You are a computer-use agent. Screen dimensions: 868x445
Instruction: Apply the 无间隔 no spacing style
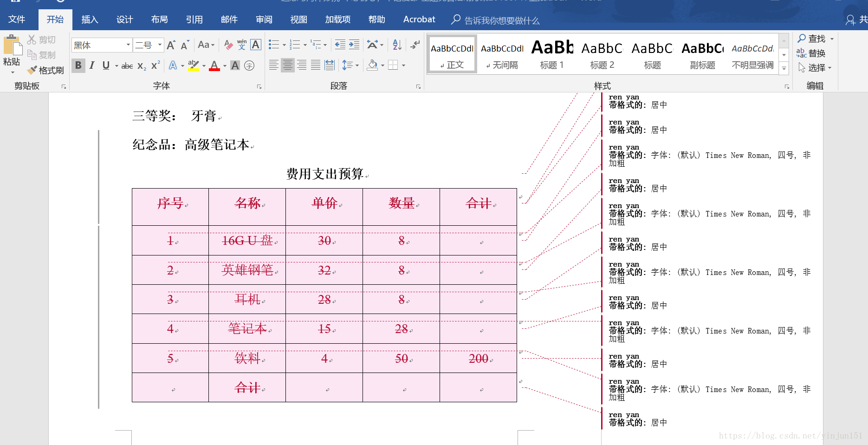click(x=502, y=54)
